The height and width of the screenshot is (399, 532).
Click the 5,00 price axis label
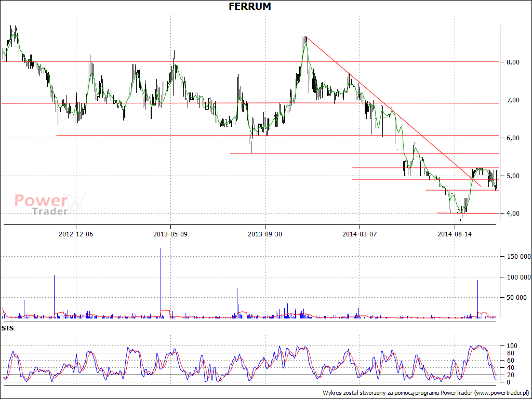pyautogui.click(x=513, y=176)
